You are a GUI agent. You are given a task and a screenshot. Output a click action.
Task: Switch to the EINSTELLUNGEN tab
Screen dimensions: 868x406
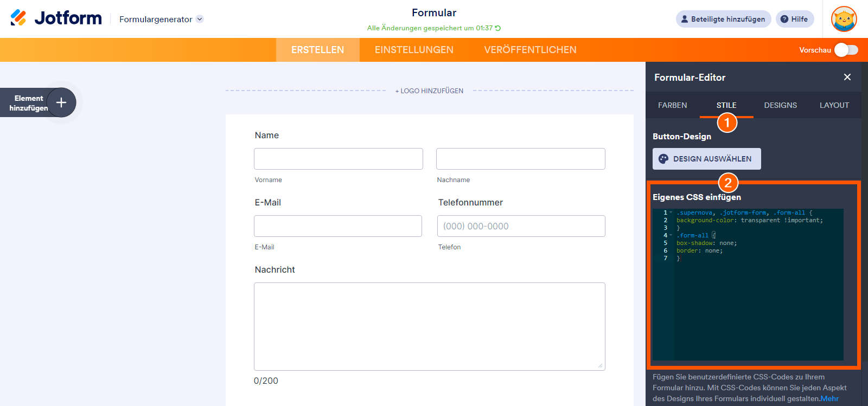pyautogui.click(x=414, y=50)
